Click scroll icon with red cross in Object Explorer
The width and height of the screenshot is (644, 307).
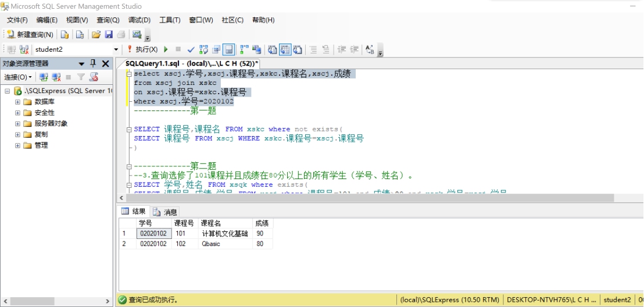[94, 77]
